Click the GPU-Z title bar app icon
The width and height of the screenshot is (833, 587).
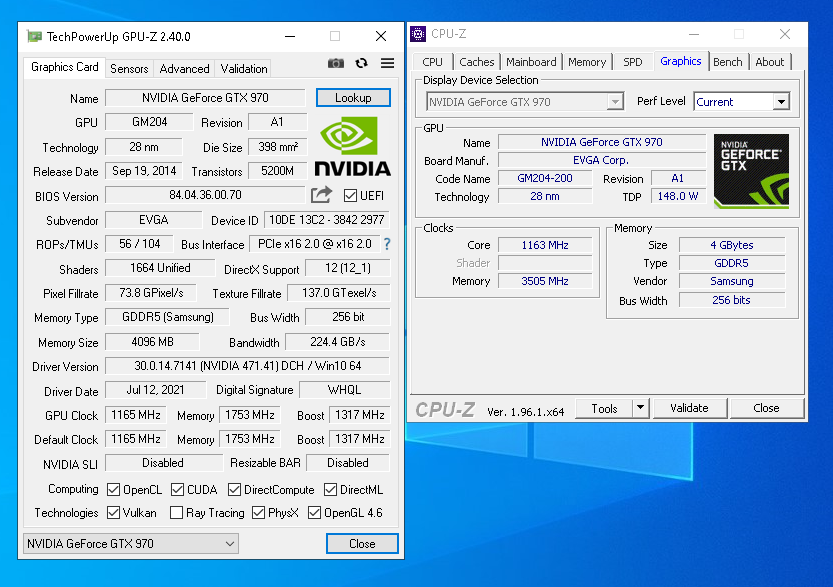(35, 37)
